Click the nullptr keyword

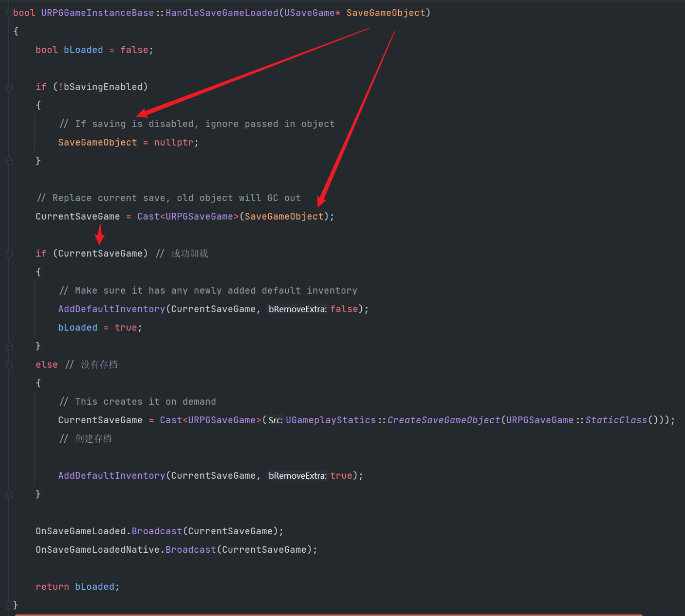point(174,142)
